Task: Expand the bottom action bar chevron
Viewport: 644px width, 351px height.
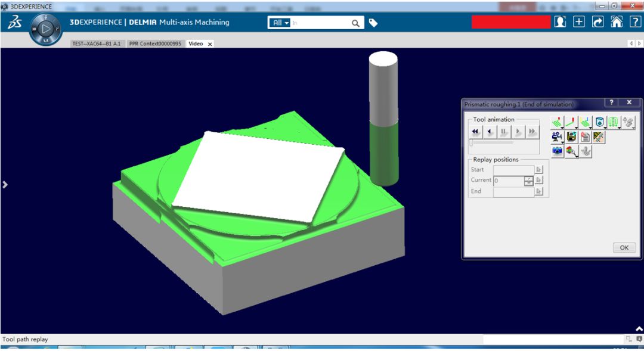Action: (x=639, y=329)
